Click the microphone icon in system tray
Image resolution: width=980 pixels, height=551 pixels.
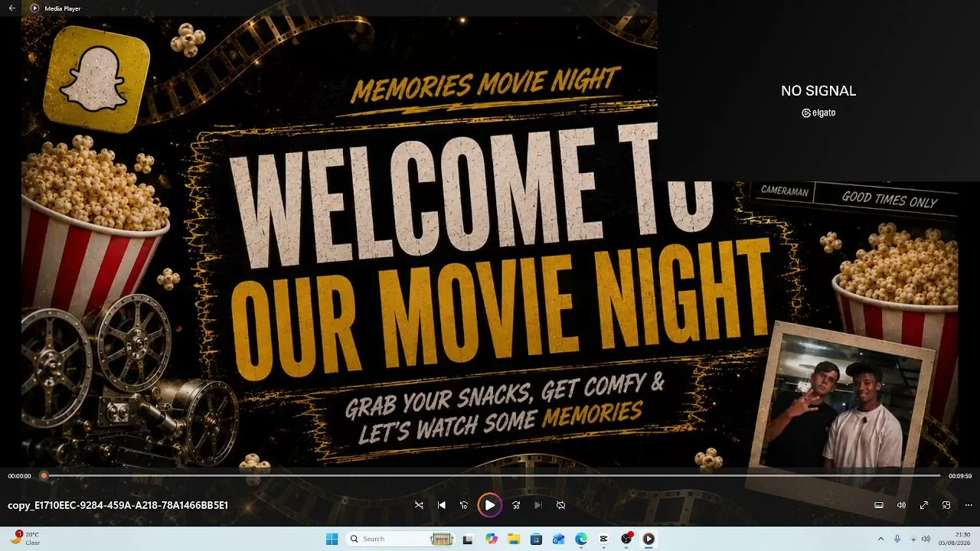897,539
